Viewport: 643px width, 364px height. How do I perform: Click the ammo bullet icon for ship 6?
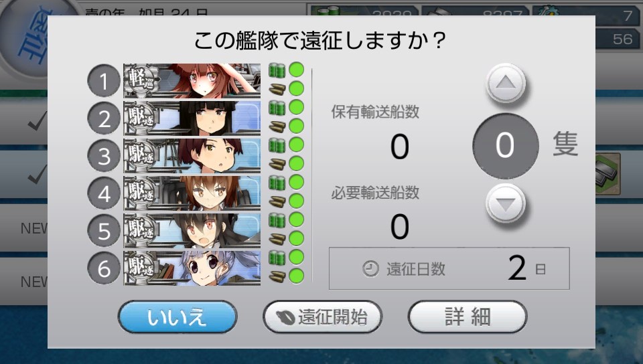(x=277, y=276)
